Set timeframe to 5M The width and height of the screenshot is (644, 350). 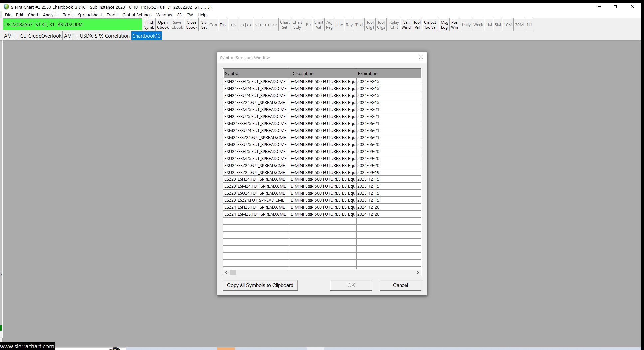click(x=498, y=25)
